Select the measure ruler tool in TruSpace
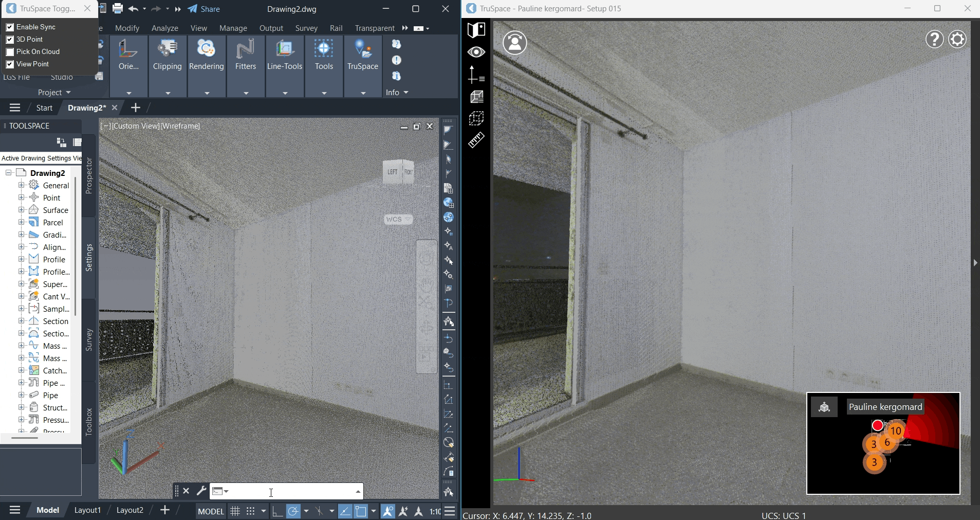The image size is (980, 520). click(475, 140)
